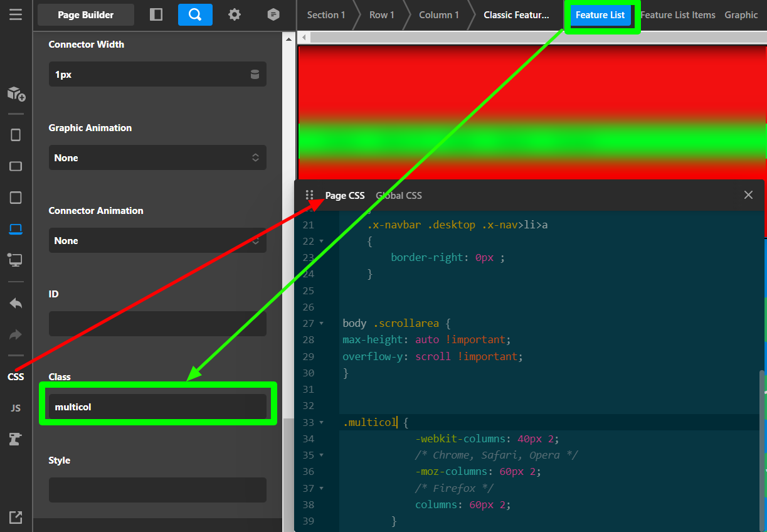Click the add elements cube icon
The height and width of the screenshot is (532, 767).
pyautogui.click(x=16, y=94)
